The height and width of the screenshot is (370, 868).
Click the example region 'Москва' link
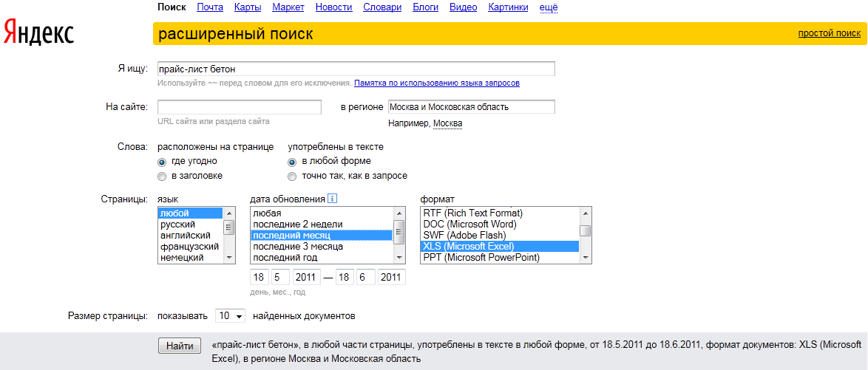click(x=448, y=123)
